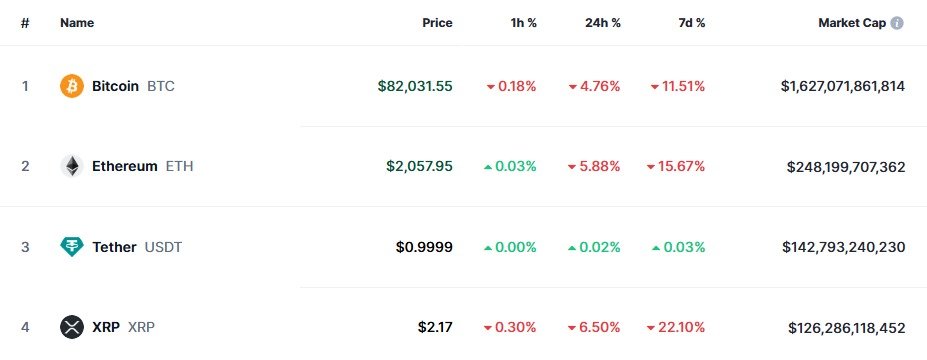The height and width of the screenshot is (360, 927).
Task: Click the Ethereum diamond logo icon
Action: pyautogui.click(x=72, y=166)
